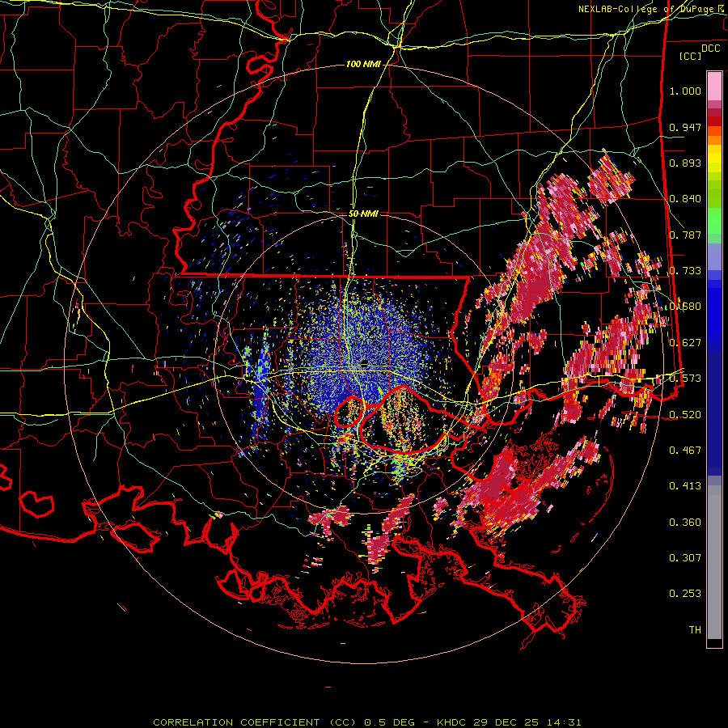Pick the light pink top color bar segment

pos(714,87)
